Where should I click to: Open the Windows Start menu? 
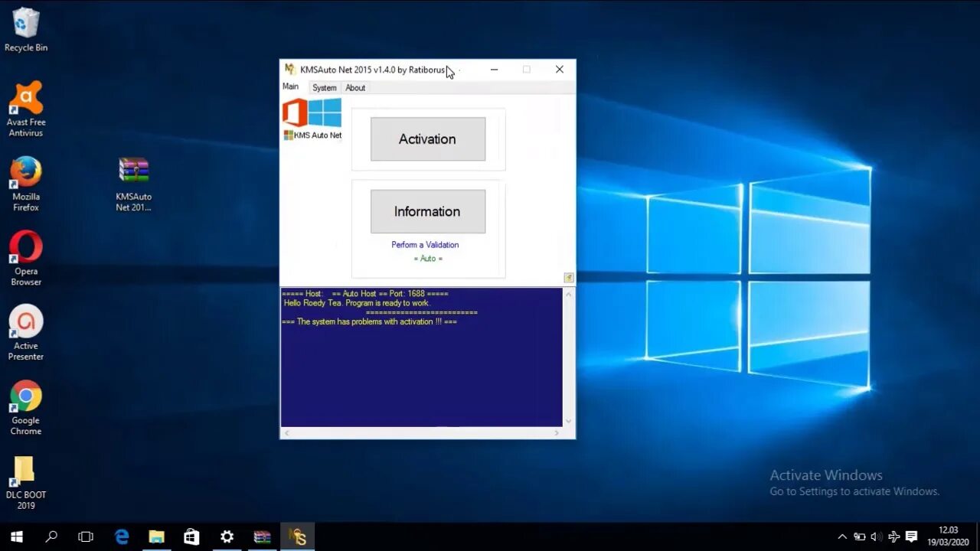tap(17, 537)
